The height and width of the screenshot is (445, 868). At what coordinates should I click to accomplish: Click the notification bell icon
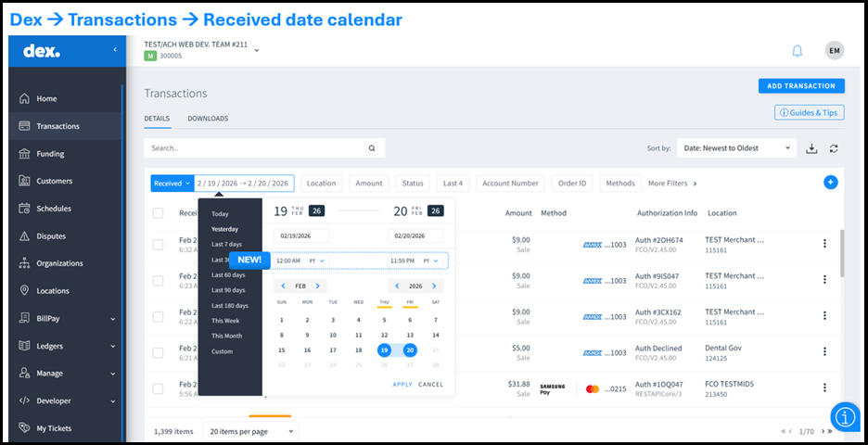tap(797, 51)
